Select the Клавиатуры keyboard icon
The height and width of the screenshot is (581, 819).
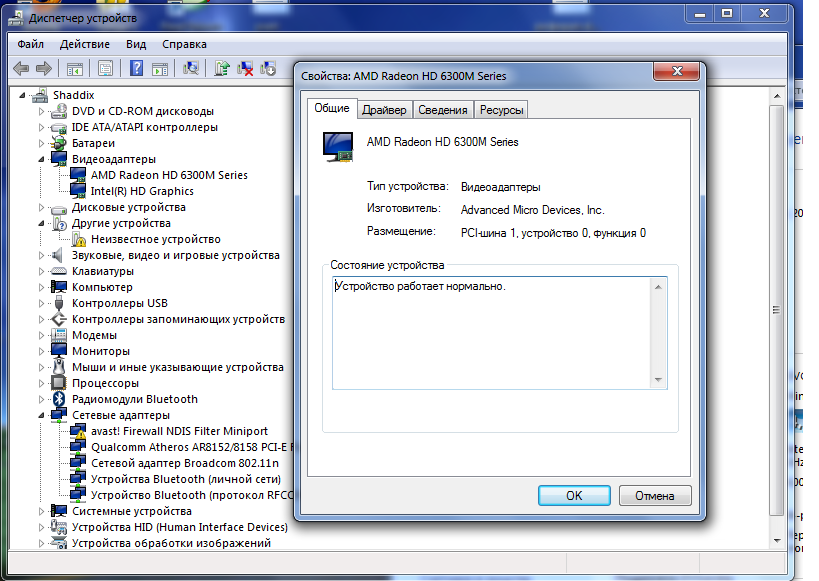[59, 271]
